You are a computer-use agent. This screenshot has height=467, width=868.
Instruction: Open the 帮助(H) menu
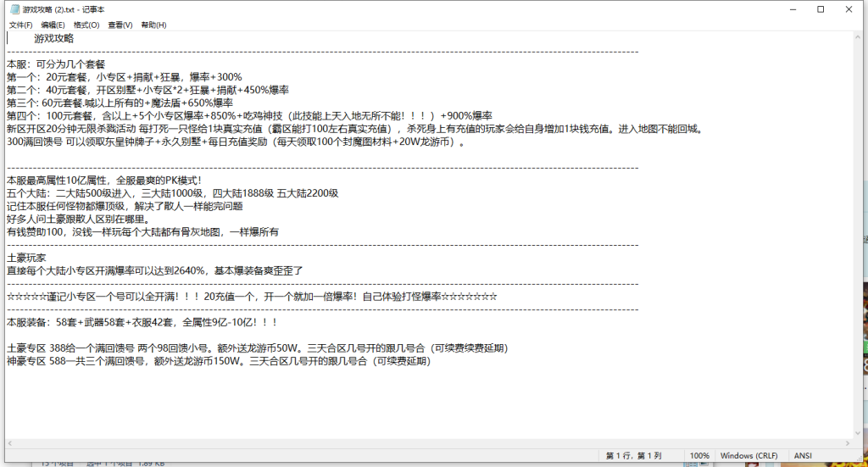[153, 25]
